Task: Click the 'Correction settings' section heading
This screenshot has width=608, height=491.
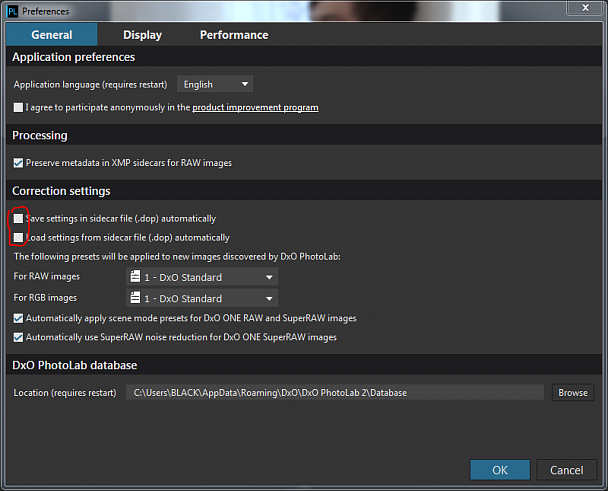Action: click(x=61, y=191)
